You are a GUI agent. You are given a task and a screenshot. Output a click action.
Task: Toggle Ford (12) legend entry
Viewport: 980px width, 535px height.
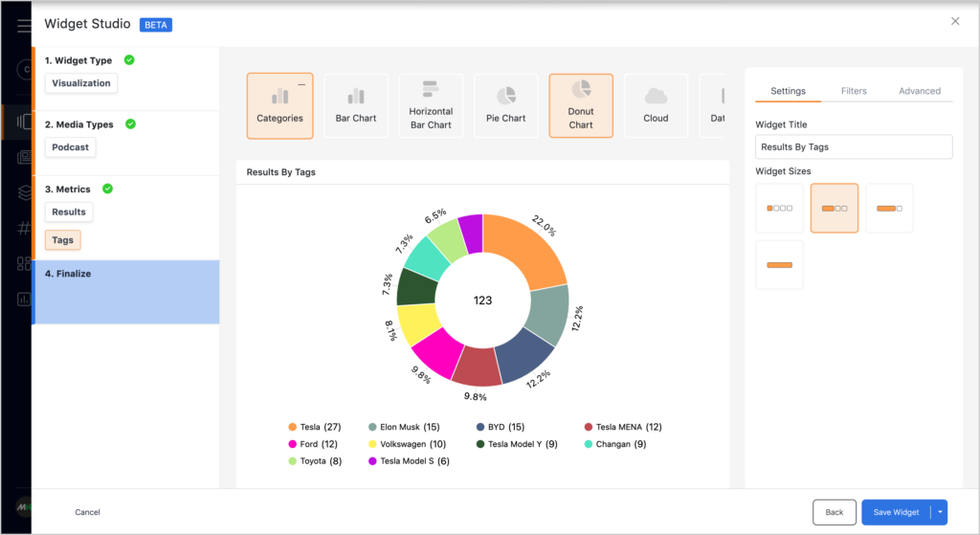pos(313,444)
